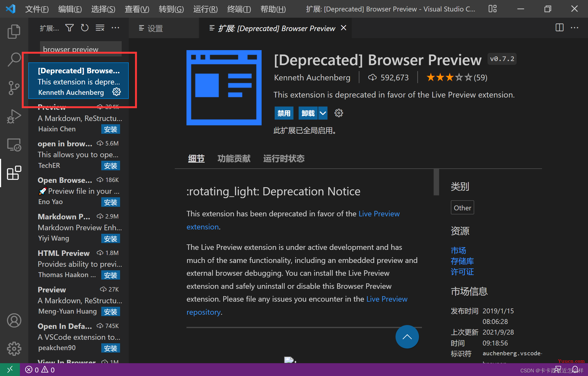Open the 文件(F) menu
This screenshot has width=588, height=376.
click(x=37, y=9)
